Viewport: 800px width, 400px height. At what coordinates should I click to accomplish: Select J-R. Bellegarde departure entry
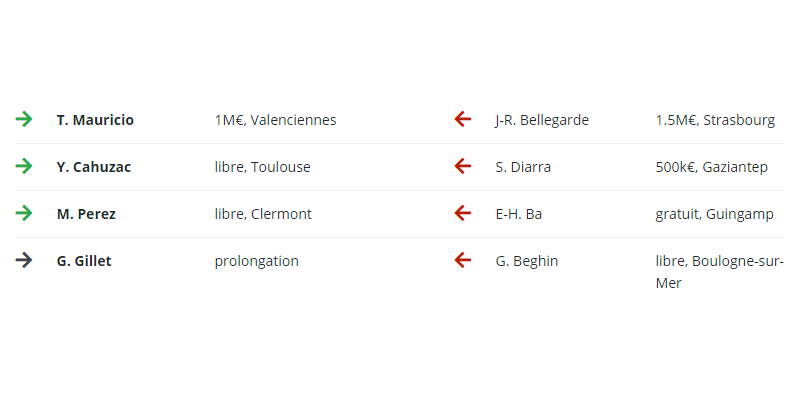pos(542,120)
